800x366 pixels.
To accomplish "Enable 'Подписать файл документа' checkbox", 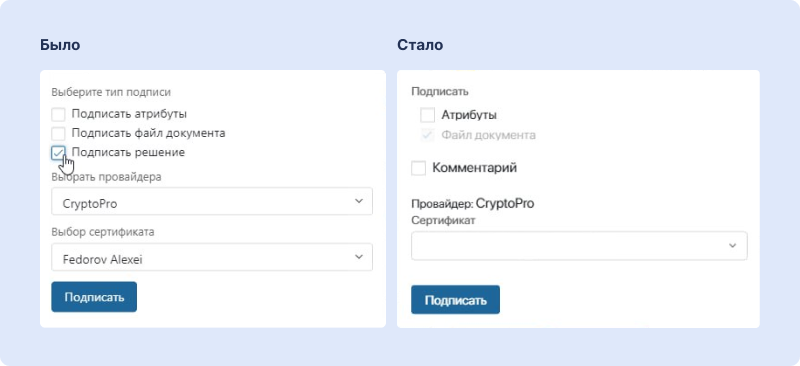I will click(58, 134).
